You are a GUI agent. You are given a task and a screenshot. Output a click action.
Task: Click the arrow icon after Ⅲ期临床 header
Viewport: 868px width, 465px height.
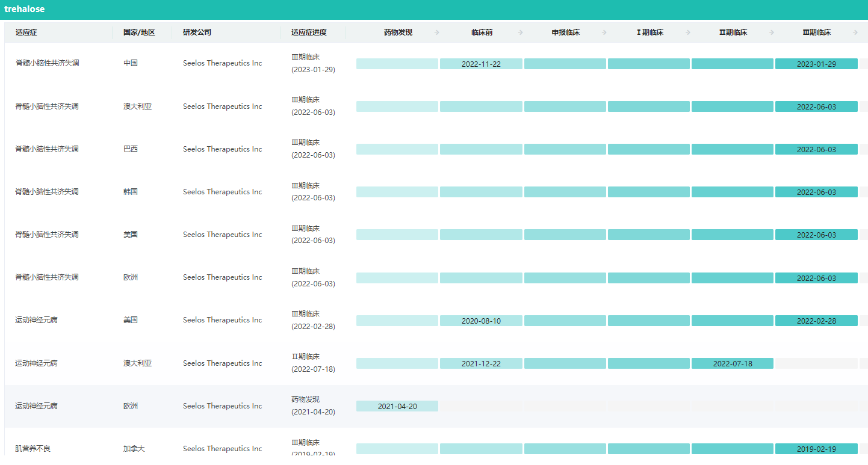(x=855, y=32)
